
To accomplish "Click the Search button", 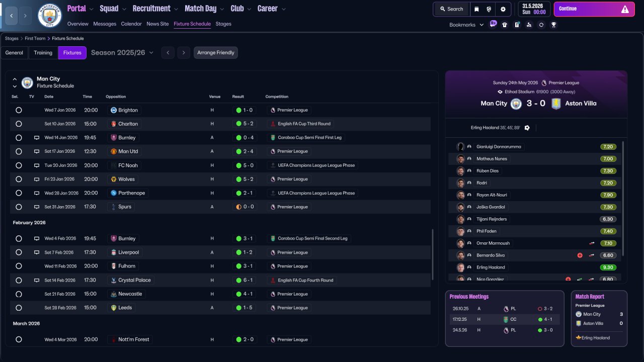I will point(451,9).
